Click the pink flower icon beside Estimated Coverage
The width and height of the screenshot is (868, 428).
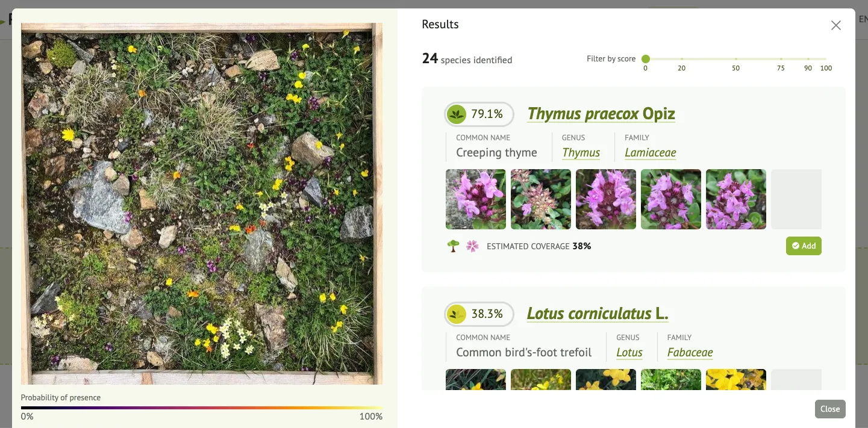472,246
